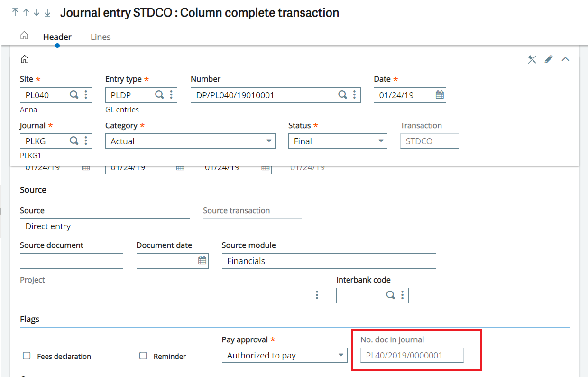
Task: Open the Interbank code lookup magnifier
Action: click(390, 295)
